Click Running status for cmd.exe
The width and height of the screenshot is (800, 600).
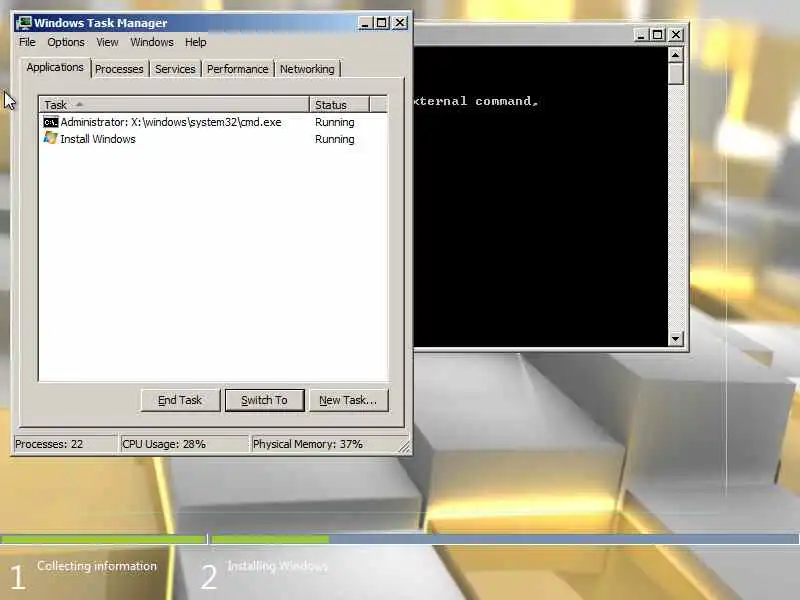pos(334,122)
